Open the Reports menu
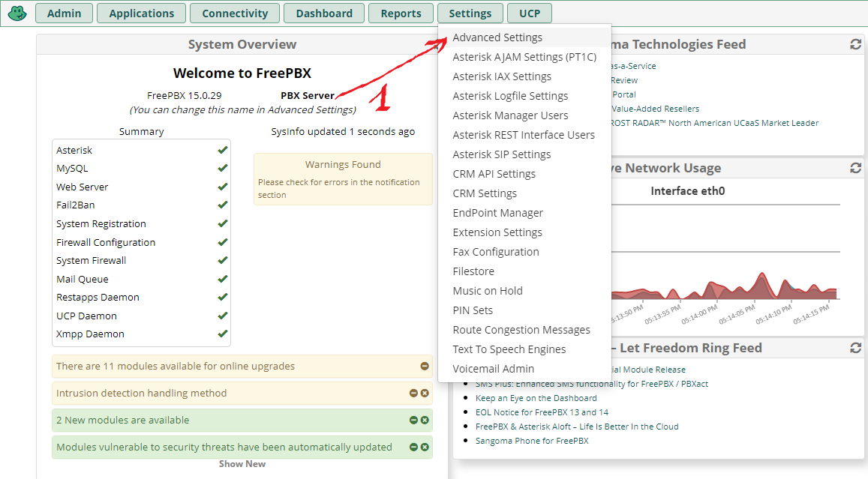The height and width of the screenshot is (479, 868). 401,13
